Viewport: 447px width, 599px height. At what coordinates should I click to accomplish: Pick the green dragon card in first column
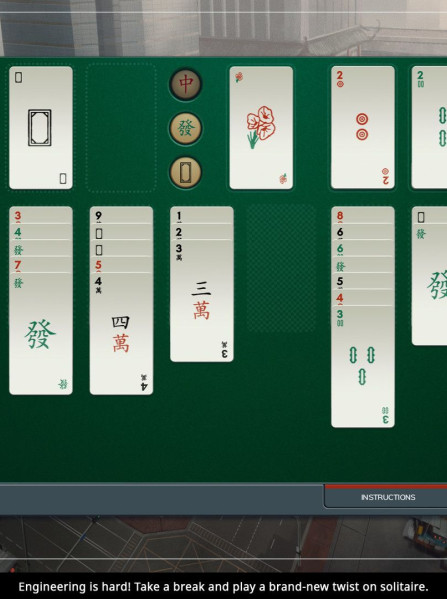[41, 334]
